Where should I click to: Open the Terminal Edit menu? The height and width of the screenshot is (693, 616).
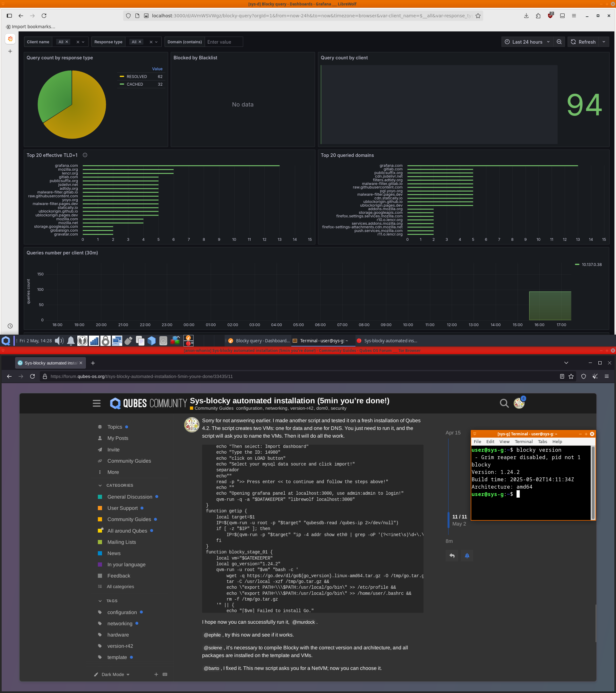(490, 441)
